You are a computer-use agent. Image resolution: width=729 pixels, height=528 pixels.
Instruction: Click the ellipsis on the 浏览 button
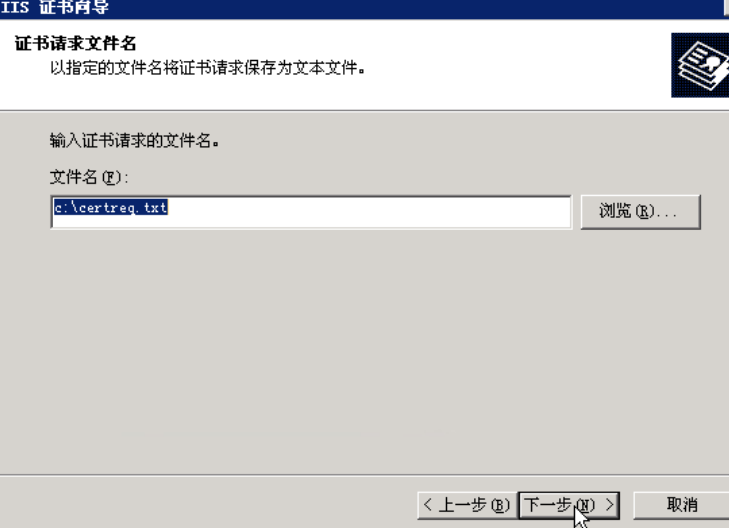click(x=667, y=215)
